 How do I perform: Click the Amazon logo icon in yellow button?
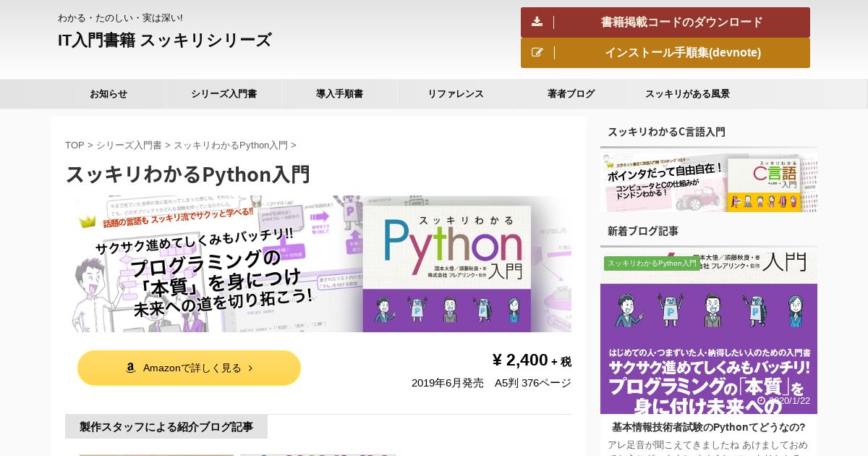[x=130, y=368]
